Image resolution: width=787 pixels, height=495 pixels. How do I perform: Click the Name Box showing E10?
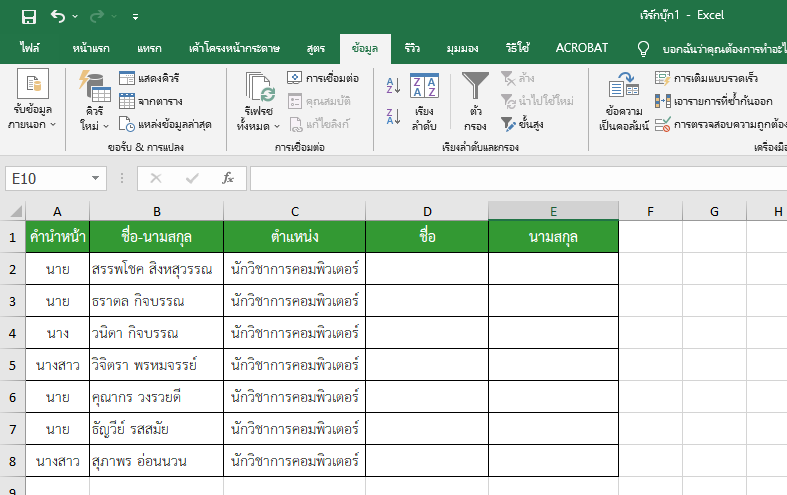click(x=46, y=179)
